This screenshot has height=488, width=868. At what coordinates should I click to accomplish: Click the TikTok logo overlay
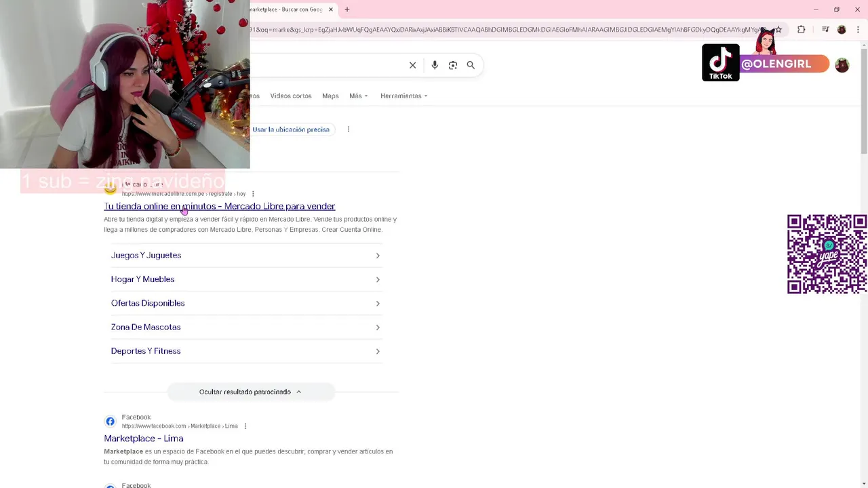[x=720, y=62]
